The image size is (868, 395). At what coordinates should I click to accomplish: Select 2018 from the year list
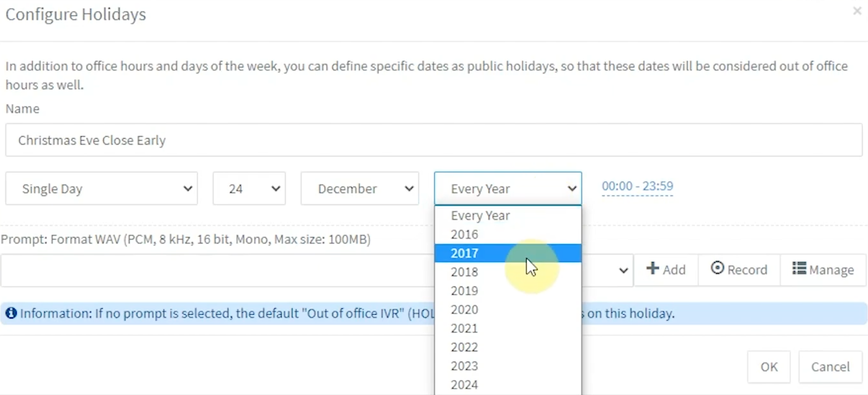(464, 272)
